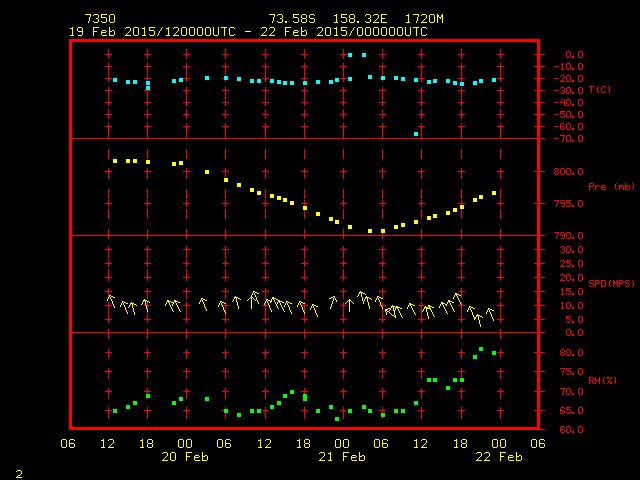Click the 80.0 humidity tick value

point(568,353)
